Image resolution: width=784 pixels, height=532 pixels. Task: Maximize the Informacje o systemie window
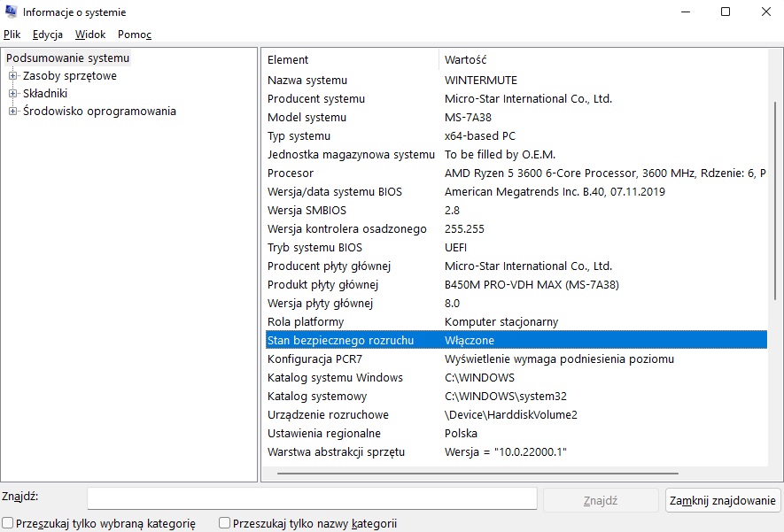tap(726, 12)
